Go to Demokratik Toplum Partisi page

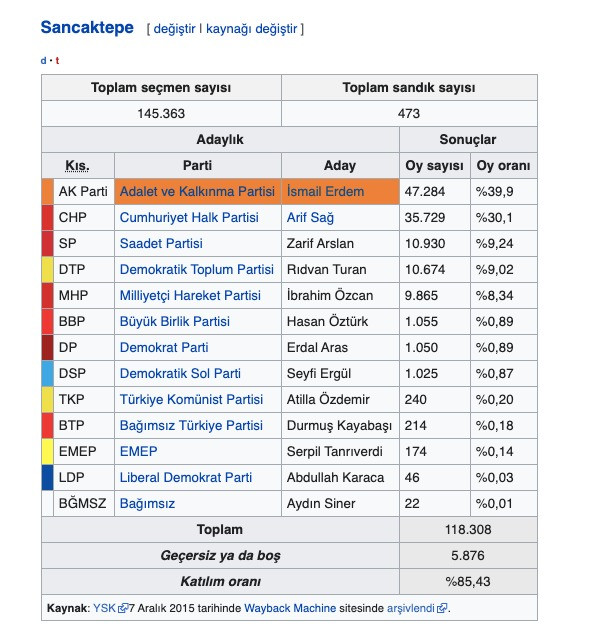pyautogui.click(x=196, y=269)
